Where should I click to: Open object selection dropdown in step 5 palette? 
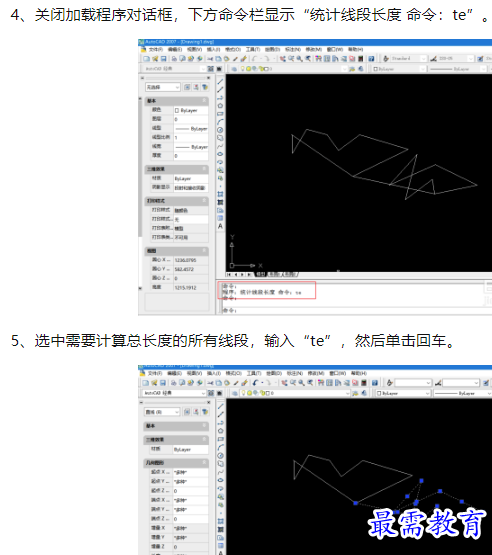pos(163,412)
